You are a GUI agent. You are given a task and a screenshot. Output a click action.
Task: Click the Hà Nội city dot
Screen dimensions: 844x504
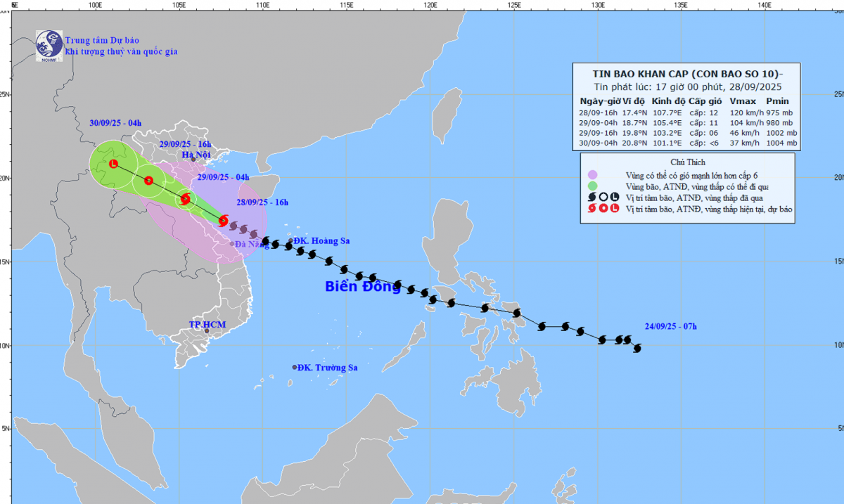193,160
